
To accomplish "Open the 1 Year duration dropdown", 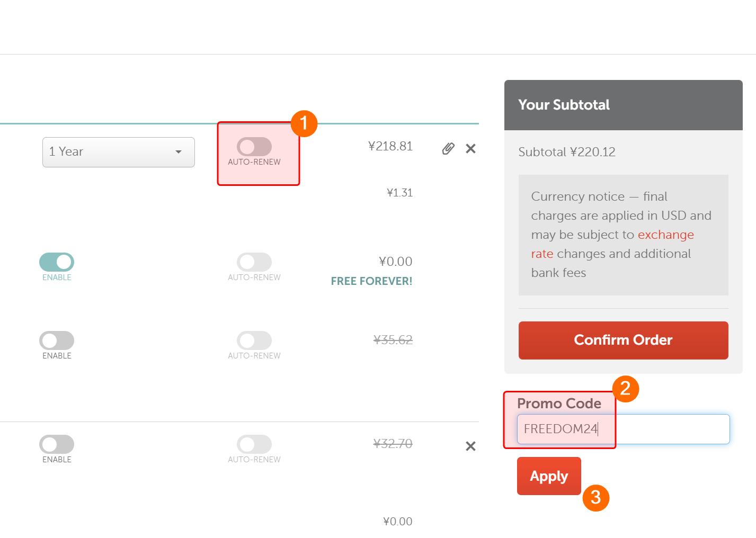I will click(x=119, y=152).
